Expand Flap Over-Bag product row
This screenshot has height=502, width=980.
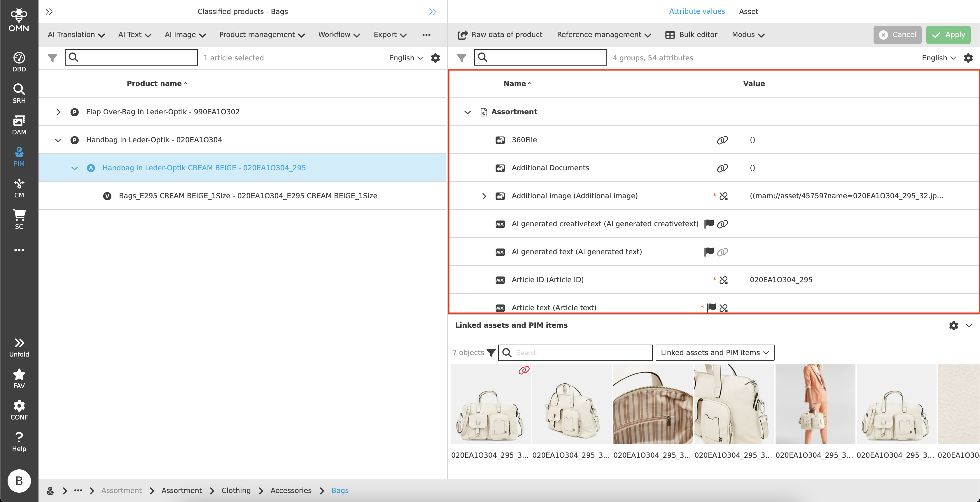[58, 112]
